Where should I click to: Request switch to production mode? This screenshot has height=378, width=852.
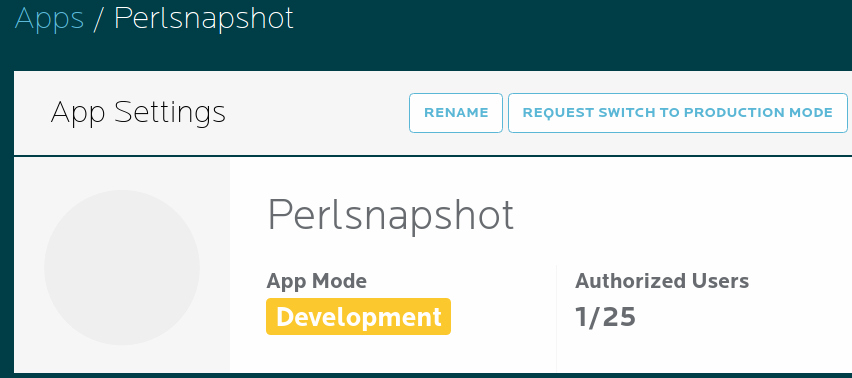(678, 113)
